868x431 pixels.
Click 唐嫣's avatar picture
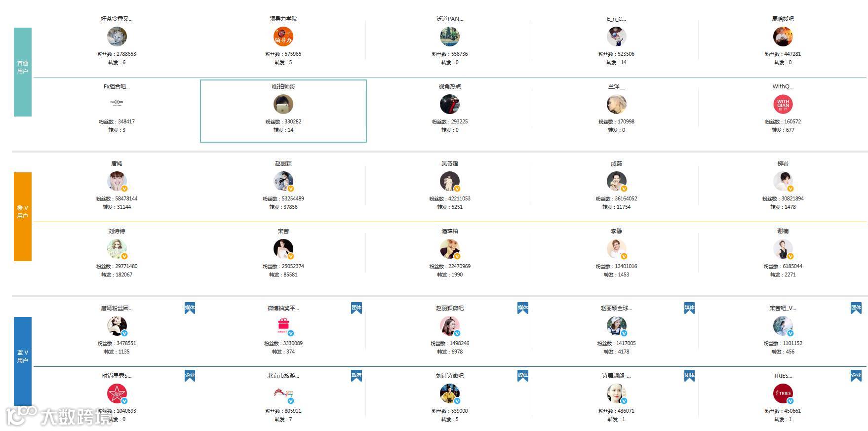point(117,181)
